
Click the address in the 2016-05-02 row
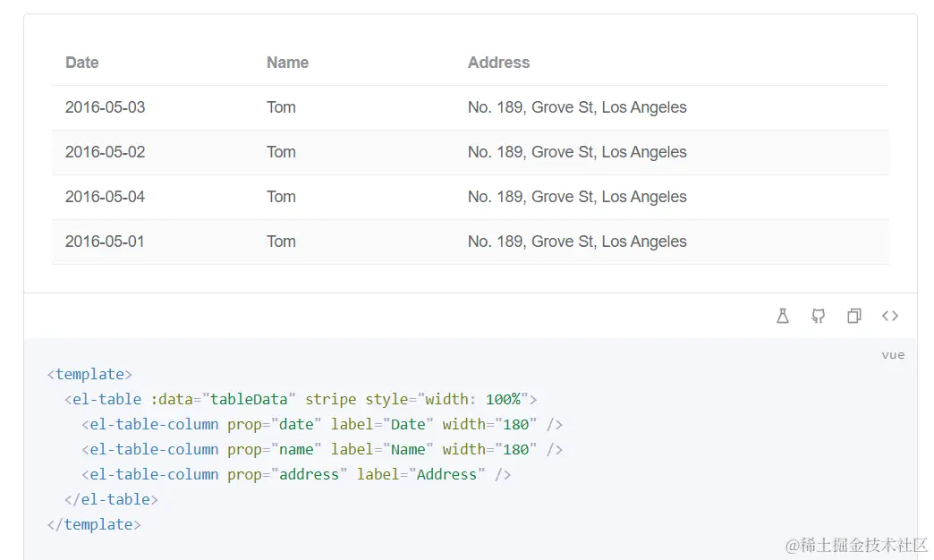pyautogui.click(x=577, y=152)
